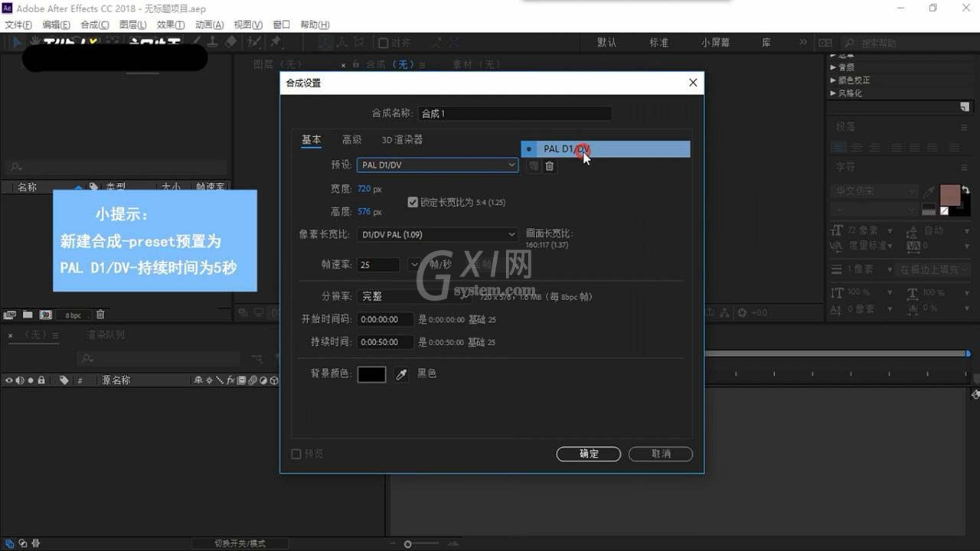Screen dimensions: 980x551
Task: Click the interpret footage icon in Project panel
Action: (x=10, y=315)
